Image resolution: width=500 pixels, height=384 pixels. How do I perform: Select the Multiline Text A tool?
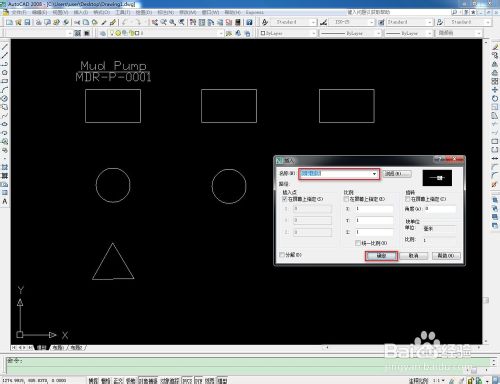click(5, 201)
